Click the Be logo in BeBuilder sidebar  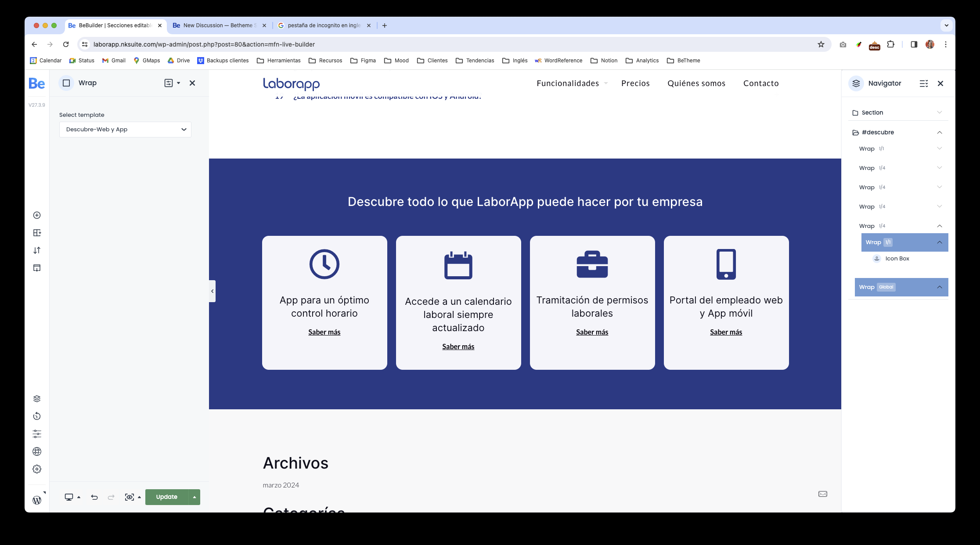pyautogui.click(x=37, y=83)
